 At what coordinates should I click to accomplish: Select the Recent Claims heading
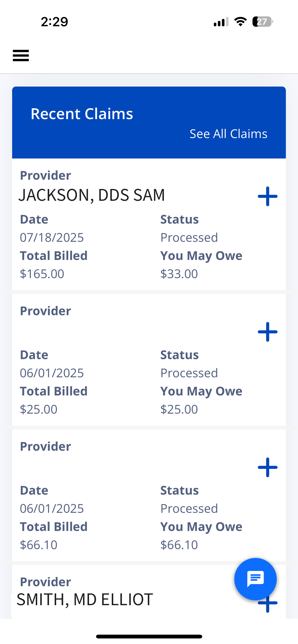pyautogui.click(x=82, y=114)
